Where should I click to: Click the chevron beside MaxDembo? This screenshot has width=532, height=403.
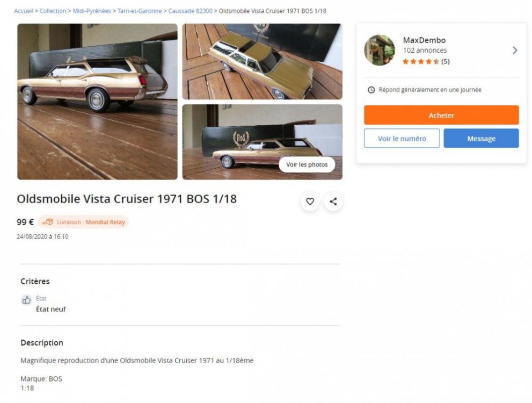coord(515,51)
